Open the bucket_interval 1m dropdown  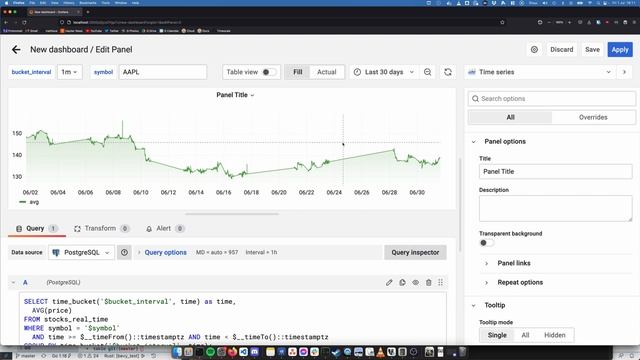(x=69, y=72)
